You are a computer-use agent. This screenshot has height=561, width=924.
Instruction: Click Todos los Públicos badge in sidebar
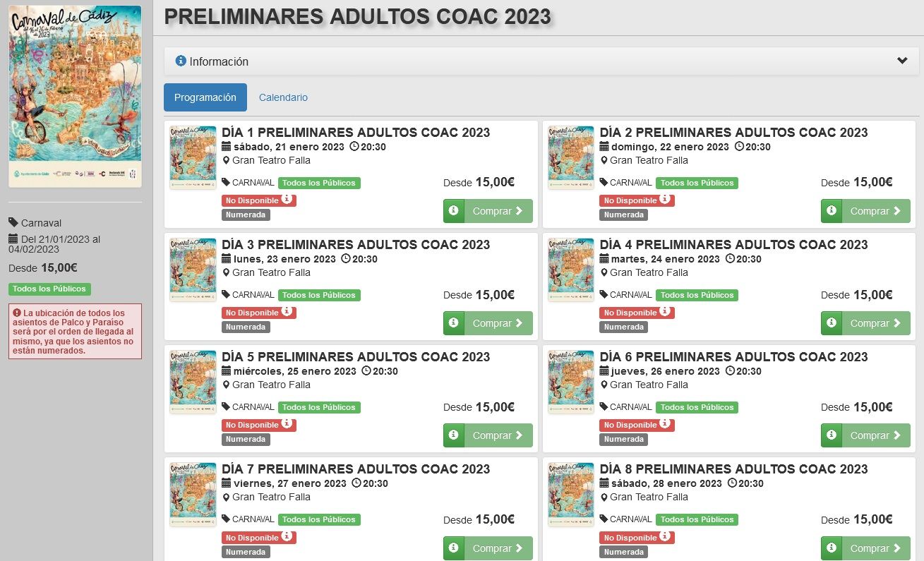pyautogui.click(x=49, y=289)
